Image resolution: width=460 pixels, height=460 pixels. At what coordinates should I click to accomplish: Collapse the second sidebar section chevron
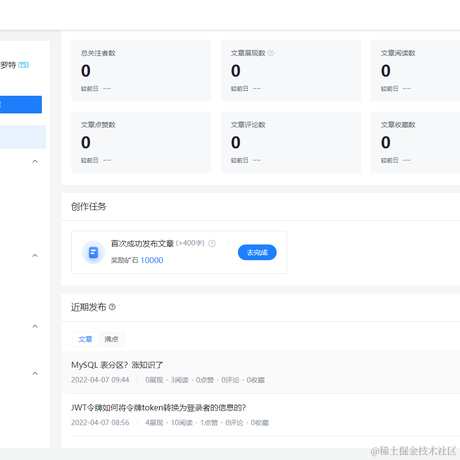point(35,256)
